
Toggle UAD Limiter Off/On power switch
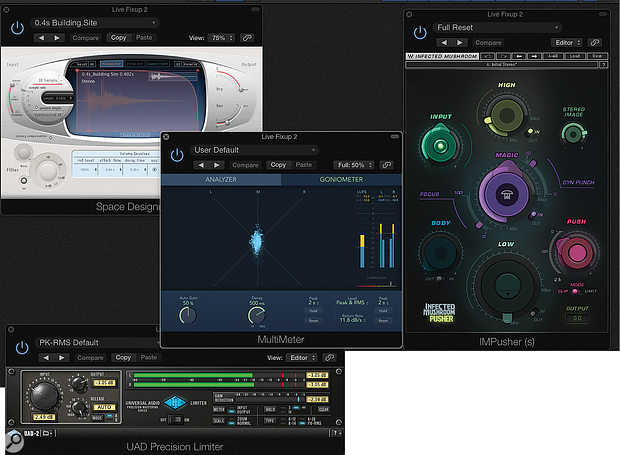click(175, 419)
